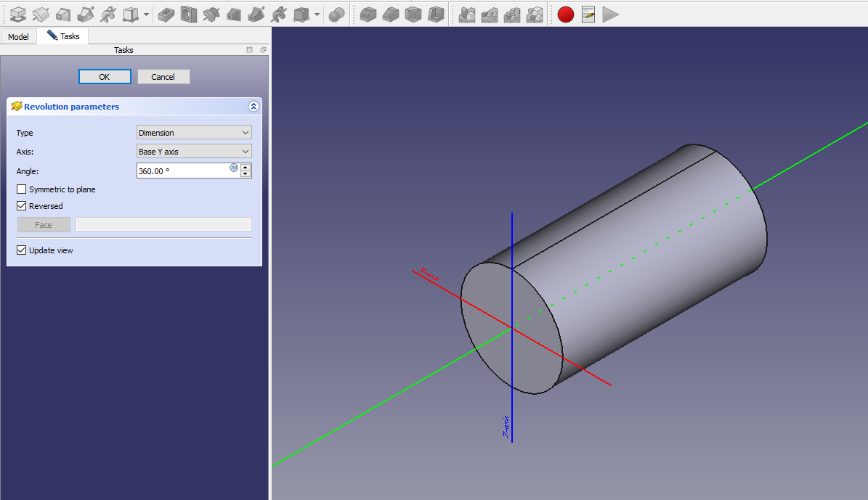Image resolution: width=868 pixels, height=500 pixels.
Task: Click the Pocket tool icon
Action: pyautogui.click(x=166, y=14)
